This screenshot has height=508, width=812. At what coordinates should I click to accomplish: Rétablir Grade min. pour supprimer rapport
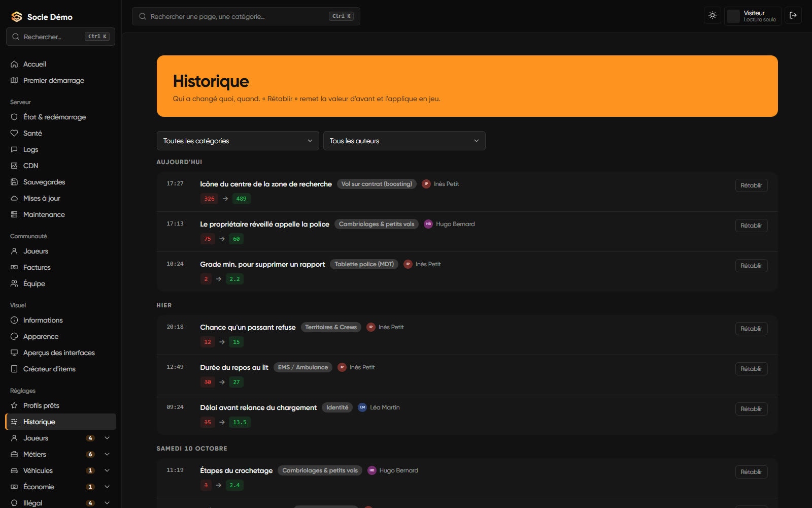point(751,266)
